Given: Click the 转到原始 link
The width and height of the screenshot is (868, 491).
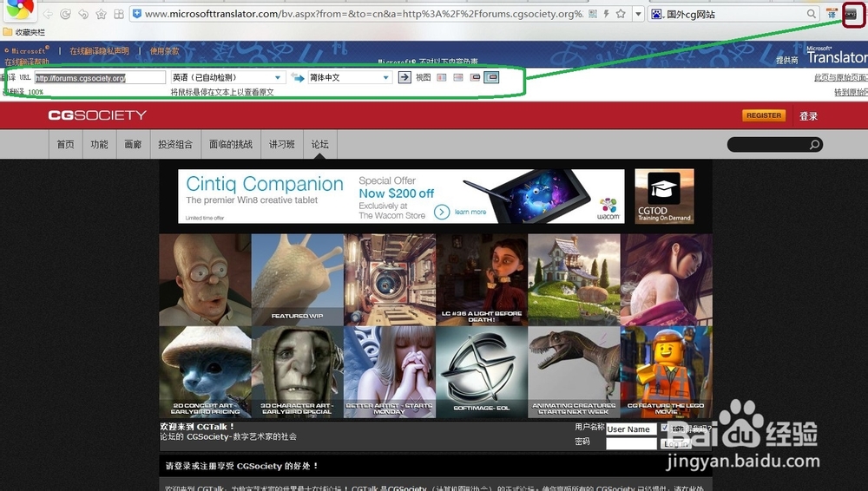Looking at the screenshot, I should 851,92.
